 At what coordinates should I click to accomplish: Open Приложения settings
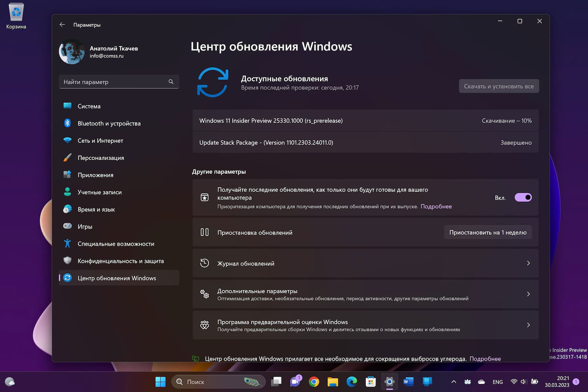[96, 175]
